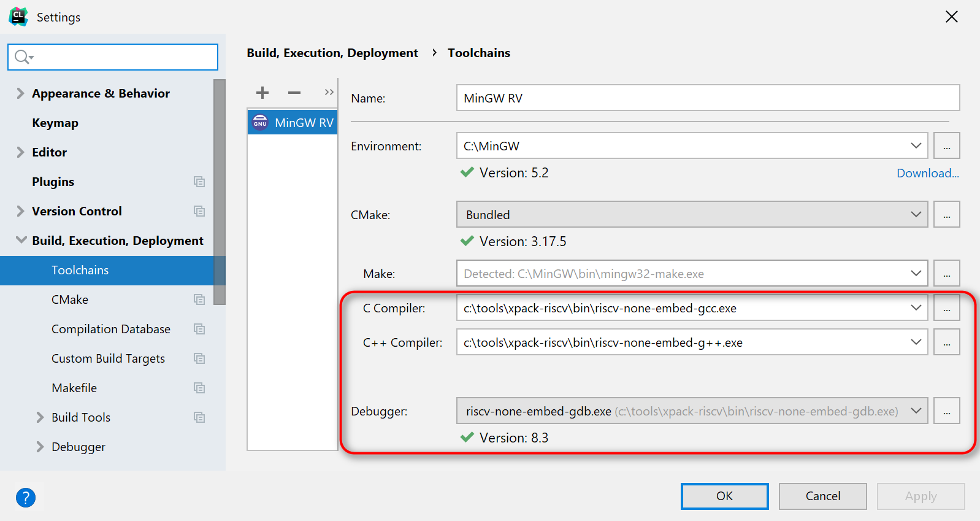Click the add toolchain plus icon
Screen dimensions: 980x521
(x=262, y=93)
